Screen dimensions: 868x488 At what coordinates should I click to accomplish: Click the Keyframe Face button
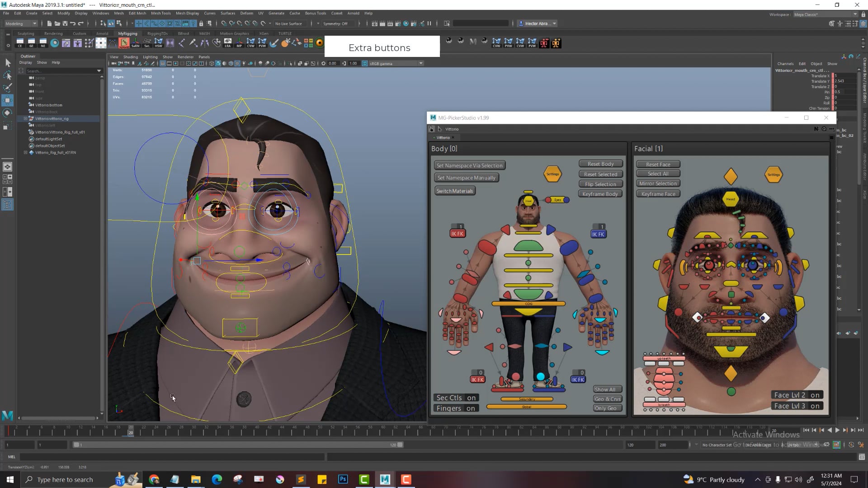(x=658, y=194)
